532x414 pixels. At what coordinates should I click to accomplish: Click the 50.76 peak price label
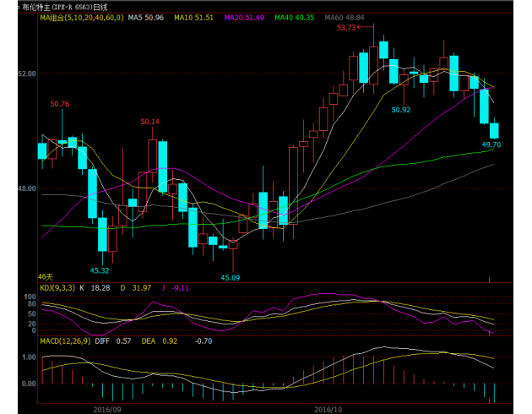pos(60,104)
